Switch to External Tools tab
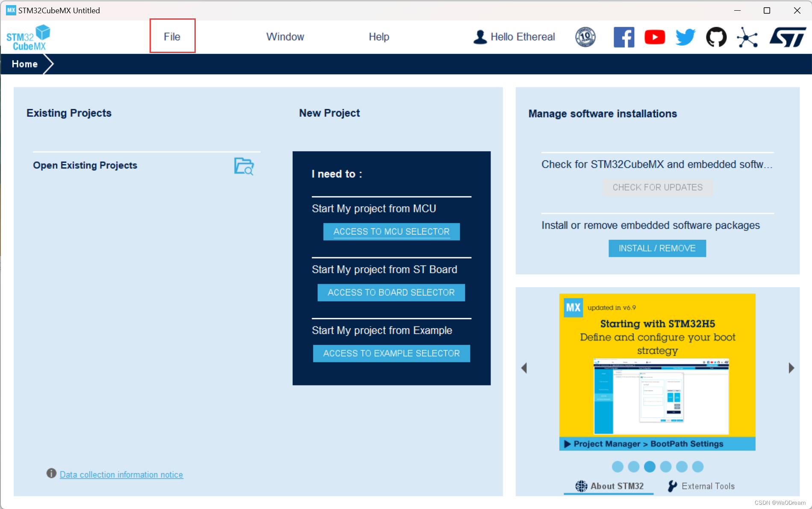 [x=701, y=486]
